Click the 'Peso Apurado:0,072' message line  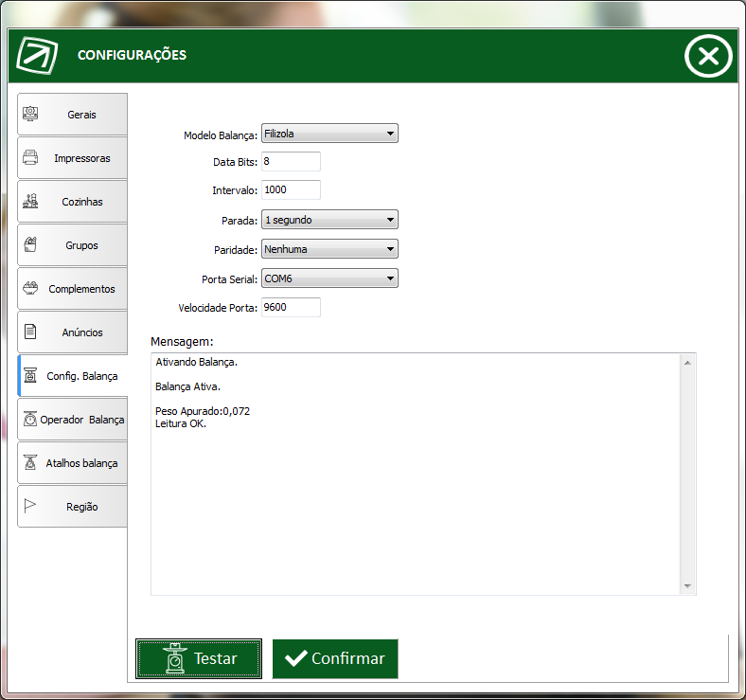click(203, 411)
